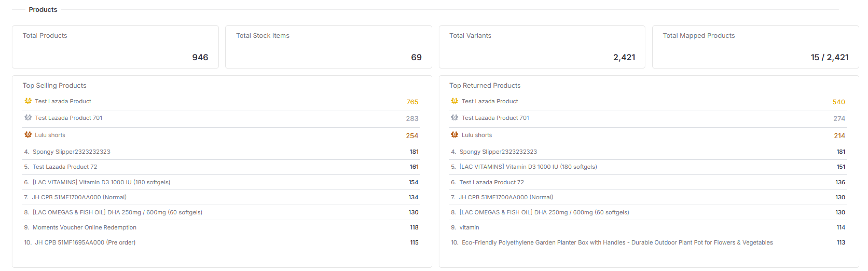Open Spongy Slipper2323232323 from Top Selling Products
Screen dimensions: 868x271
click(71, 151)
